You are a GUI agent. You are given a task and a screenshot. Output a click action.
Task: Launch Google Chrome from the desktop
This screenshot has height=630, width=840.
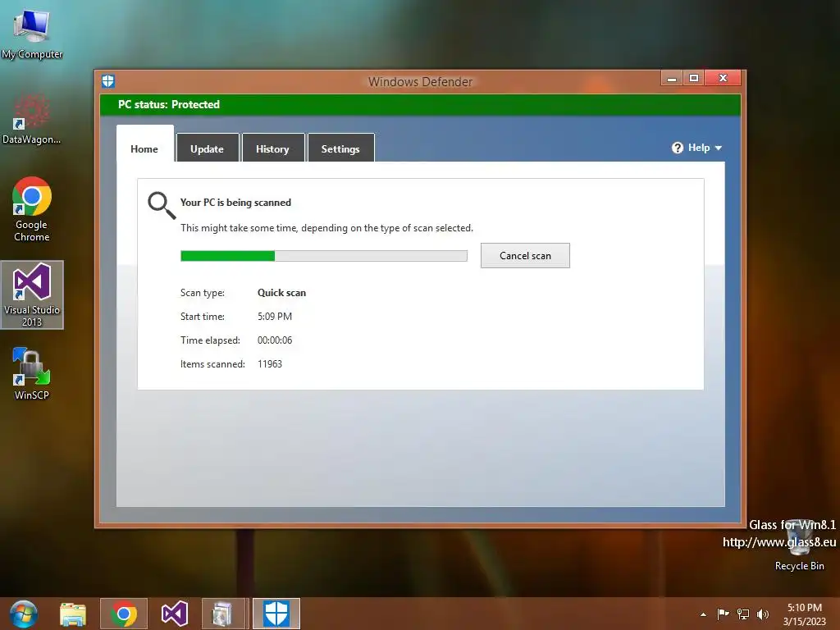(32, 209)
